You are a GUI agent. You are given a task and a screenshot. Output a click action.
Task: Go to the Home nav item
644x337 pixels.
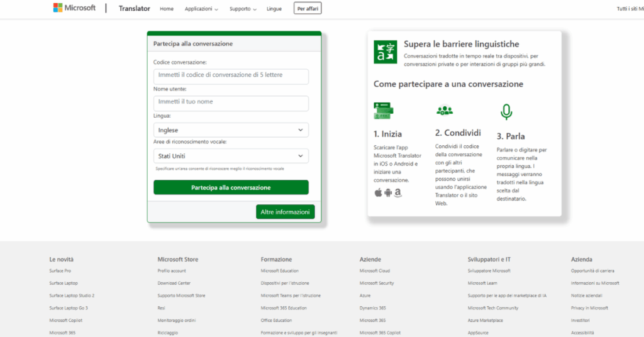coord(167,9)
